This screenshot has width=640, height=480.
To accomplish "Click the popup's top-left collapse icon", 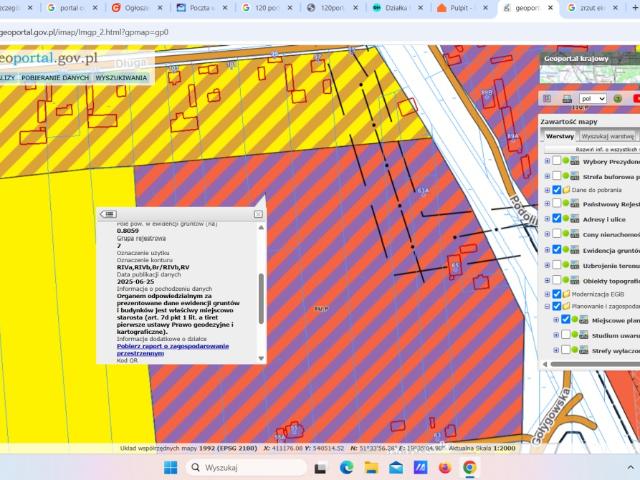I will coord(110,214).
